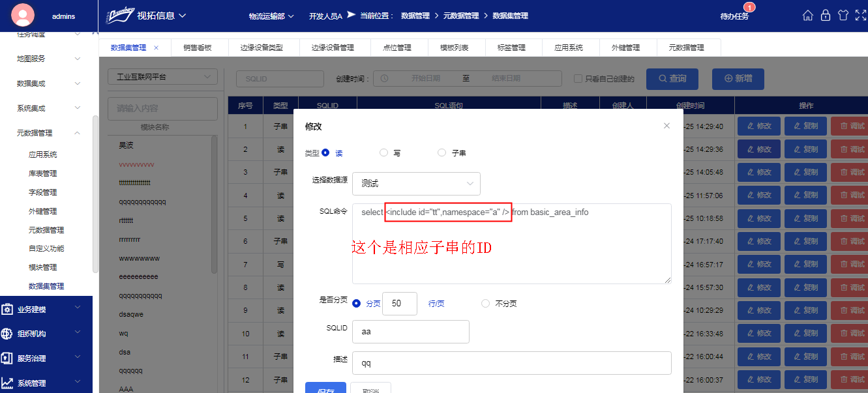The height and width of the screenshot is (393, 868).
Task: Toggle fullscreen with the expand arrows icon
Action: (860, 16)
